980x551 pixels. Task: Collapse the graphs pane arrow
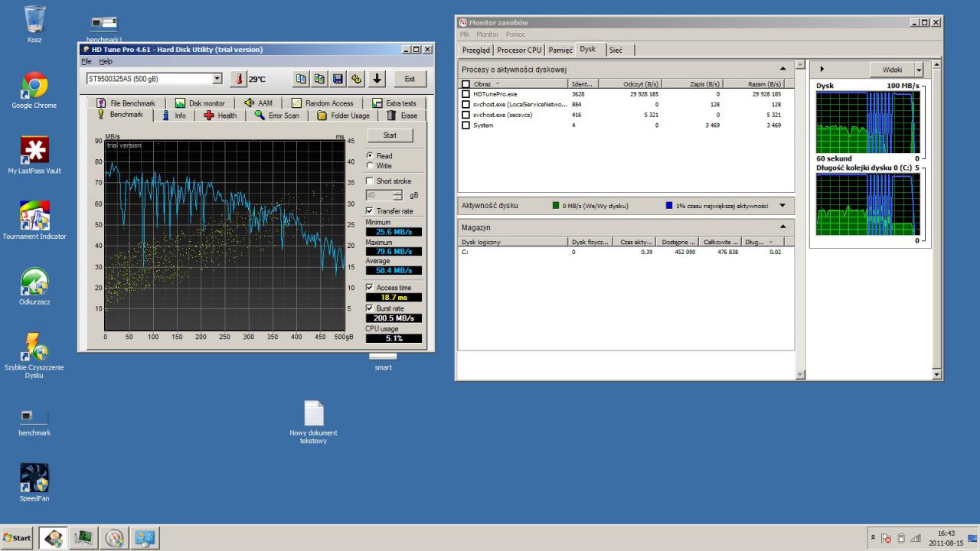[822, 69]
